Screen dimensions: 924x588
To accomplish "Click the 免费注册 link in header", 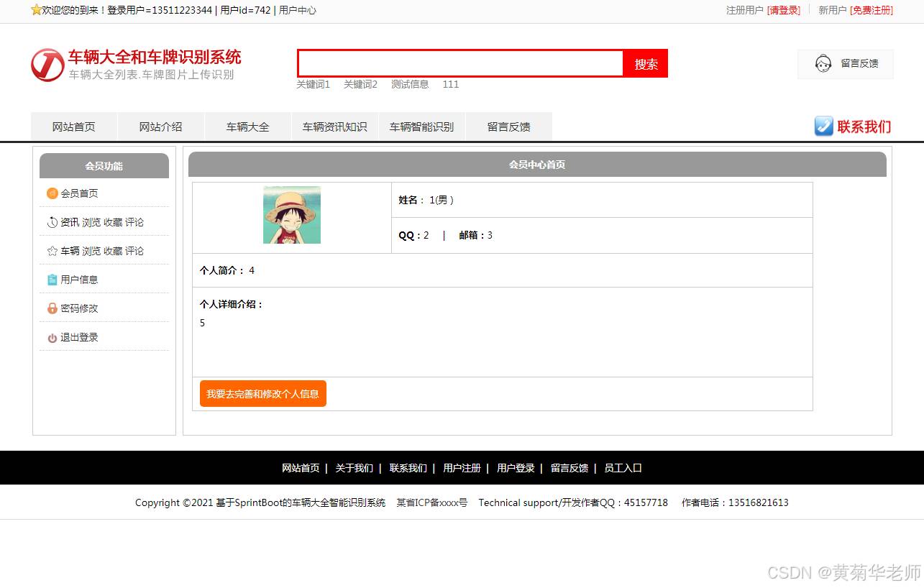I will pyautogui.click(x=872, y=10).
